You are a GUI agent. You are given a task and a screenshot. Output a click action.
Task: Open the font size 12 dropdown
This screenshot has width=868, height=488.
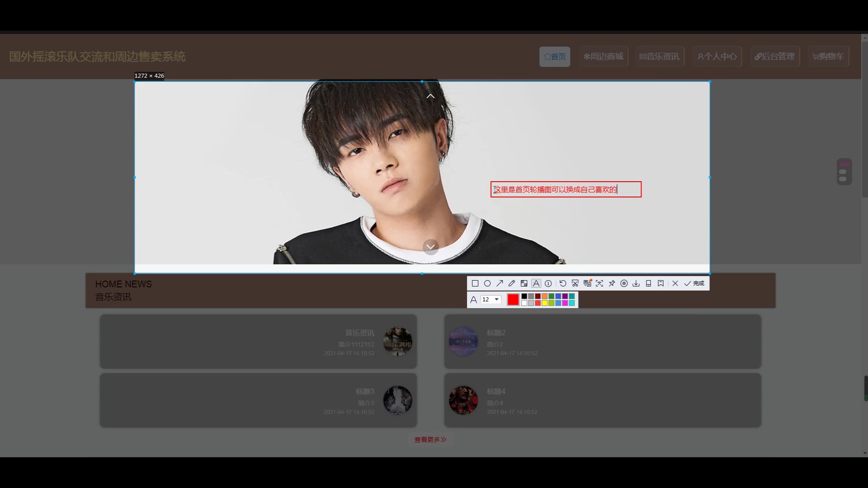[491, 300]
